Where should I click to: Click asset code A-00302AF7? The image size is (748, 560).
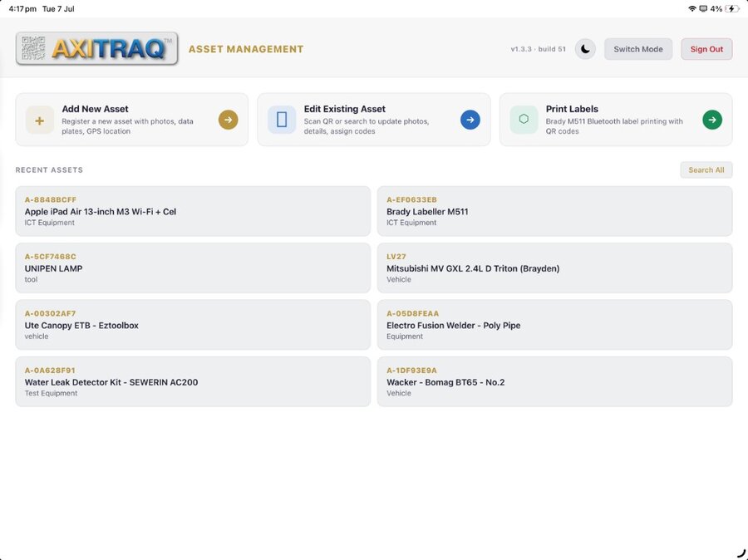click(x=50, y=313)
